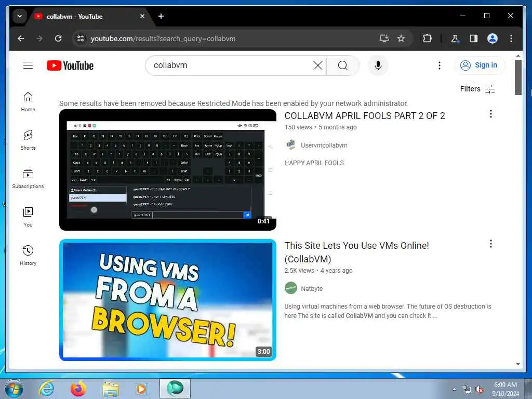Open the YouTube guide hamburger menu
The width and height of the screenshot is (532, 399).
click(x=28, y=65)
